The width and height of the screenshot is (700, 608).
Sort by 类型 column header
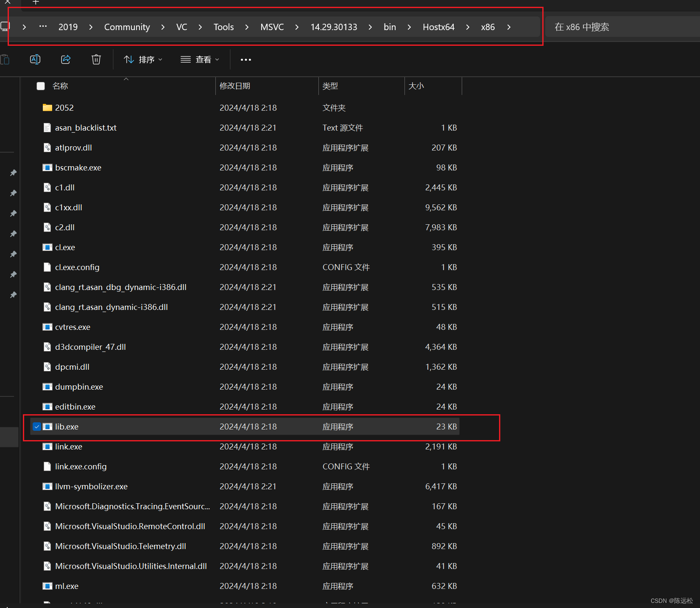pos(330,86)
